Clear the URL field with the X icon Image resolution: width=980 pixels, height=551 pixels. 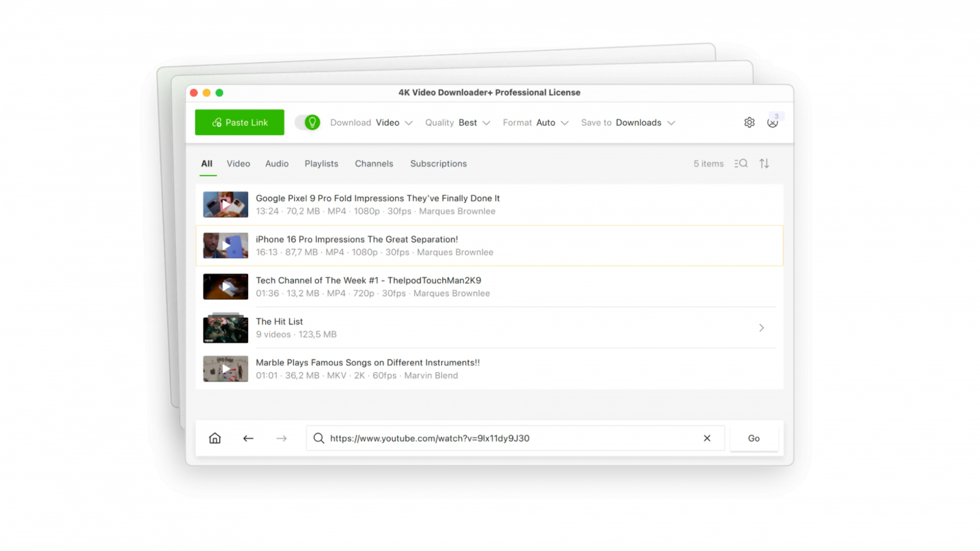coord(707,438)
